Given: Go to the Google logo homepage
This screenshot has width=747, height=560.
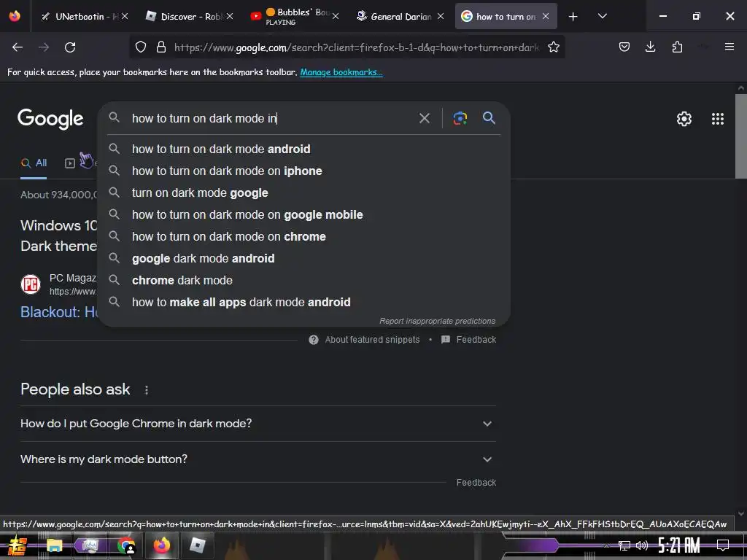Looking at the screenshot, I should click(x=50, y=119).
